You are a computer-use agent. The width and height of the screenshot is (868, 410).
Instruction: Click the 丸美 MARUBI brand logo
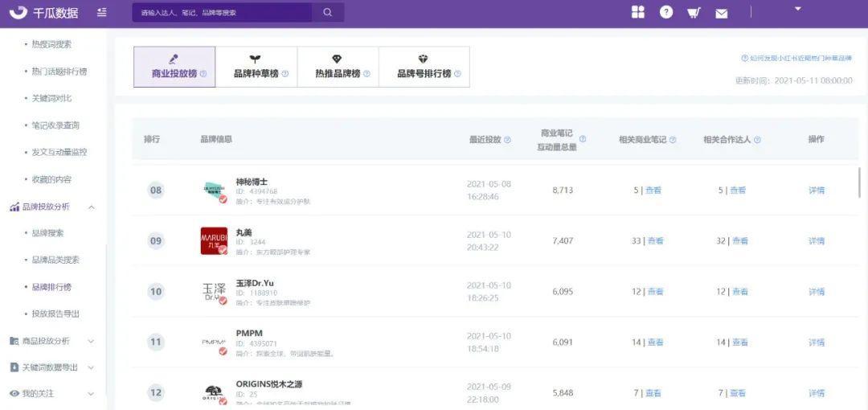click(214, 240)
